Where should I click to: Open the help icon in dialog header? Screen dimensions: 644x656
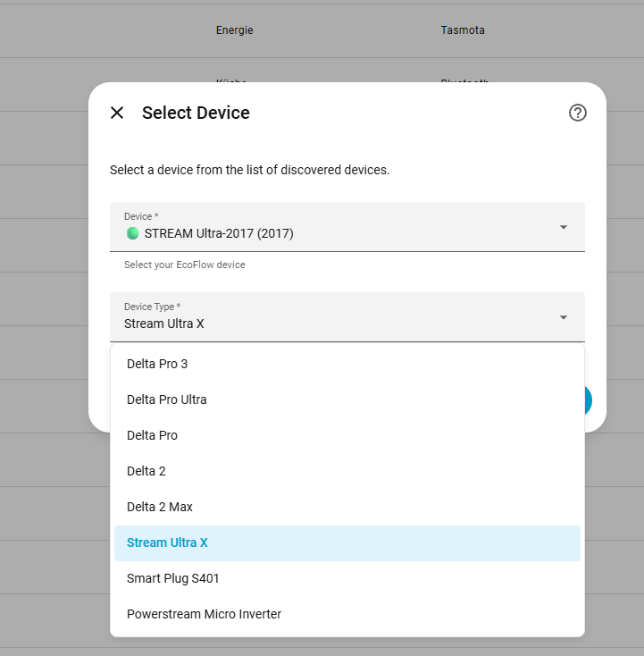tap(578, 113)
